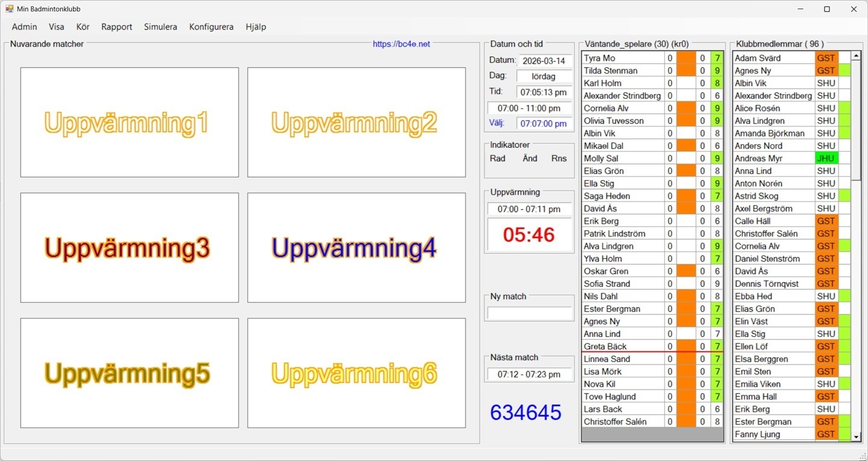Select Tyra Mo in waiting players list
The width and height of the screenshot is (868, 461).
[623, 58]
